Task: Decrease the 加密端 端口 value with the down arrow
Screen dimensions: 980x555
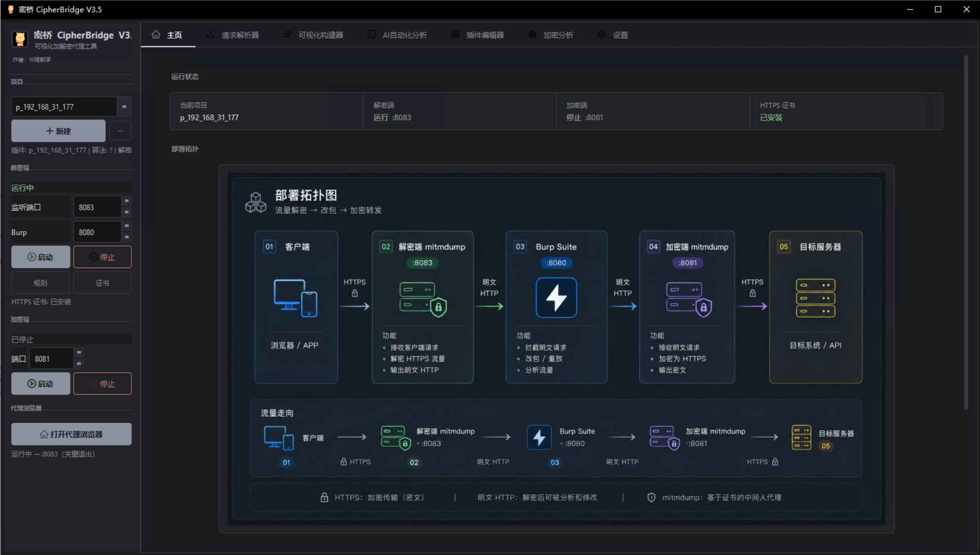Action: [79, 364]
